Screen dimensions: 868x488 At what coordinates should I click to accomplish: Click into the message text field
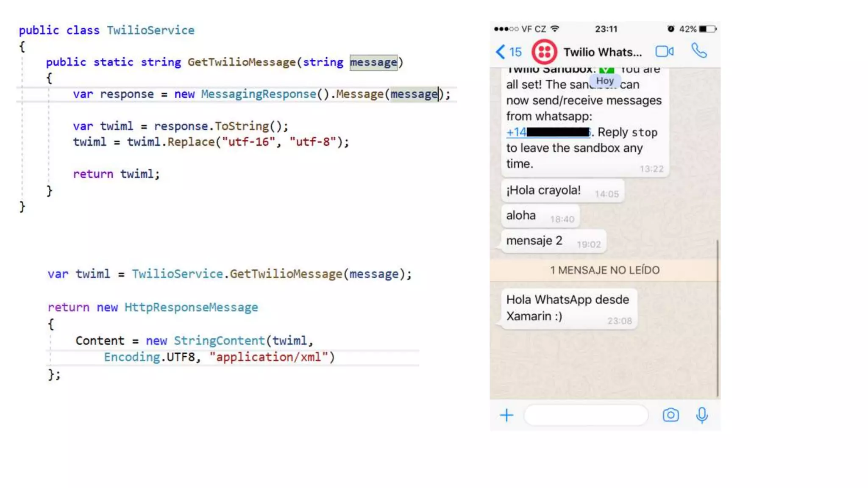pyautogui.click(x=586, y=415)
